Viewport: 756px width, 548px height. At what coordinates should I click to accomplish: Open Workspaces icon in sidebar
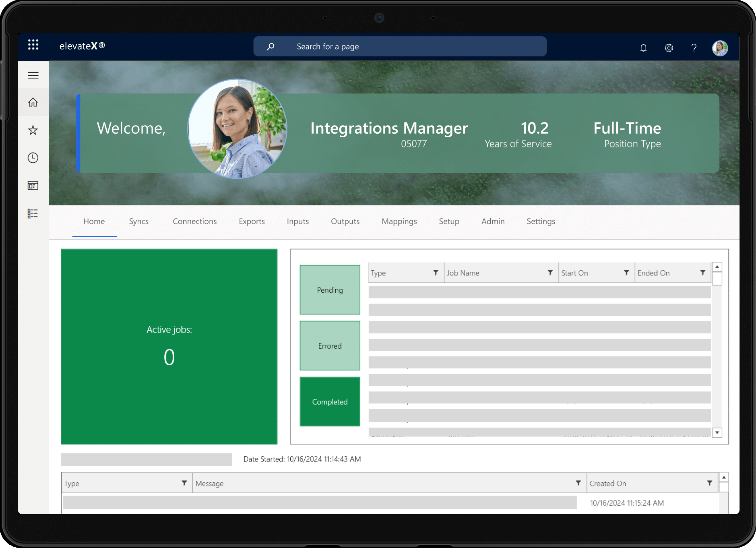tap(33, 185)
